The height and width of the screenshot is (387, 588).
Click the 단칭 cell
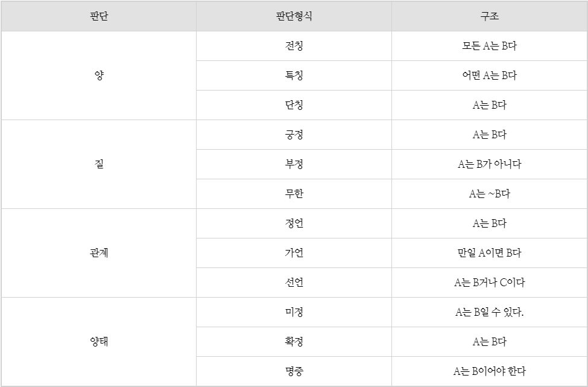(x=294, y=105)
